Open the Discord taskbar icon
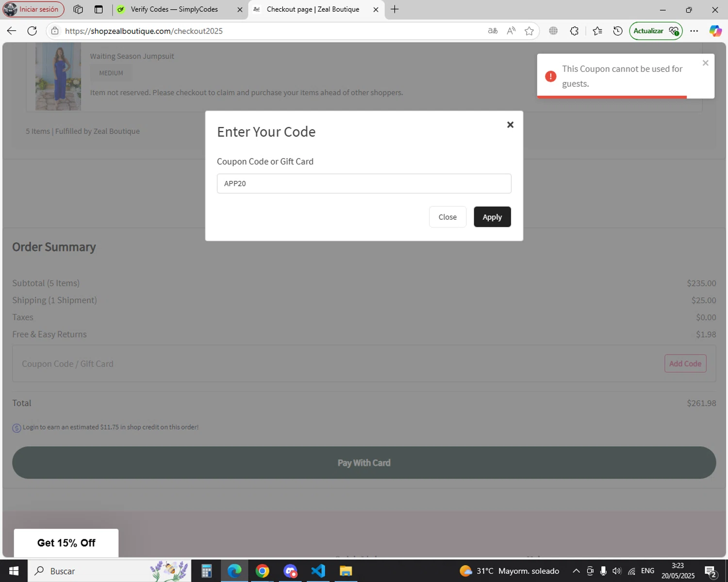 click(x=290, y=571)
